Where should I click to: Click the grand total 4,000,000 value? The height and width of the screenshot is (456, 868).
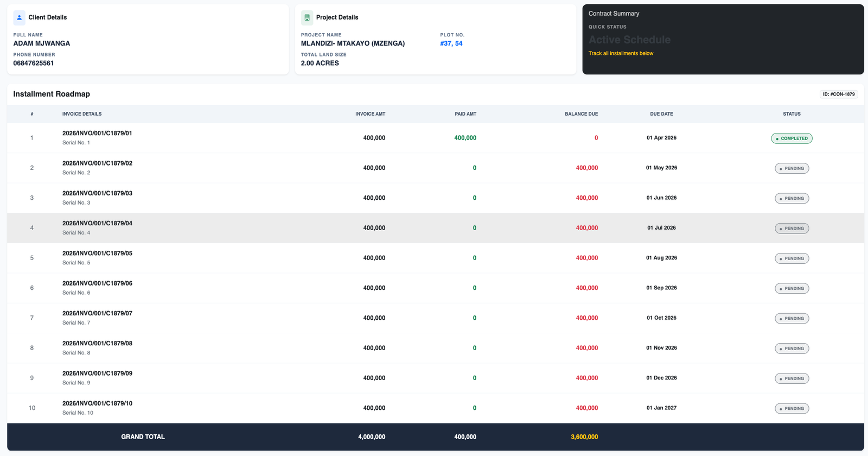372,437
